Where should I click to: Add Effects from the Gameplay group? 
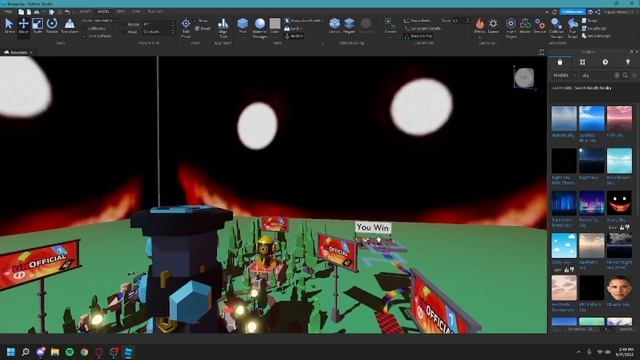(480, 25)
